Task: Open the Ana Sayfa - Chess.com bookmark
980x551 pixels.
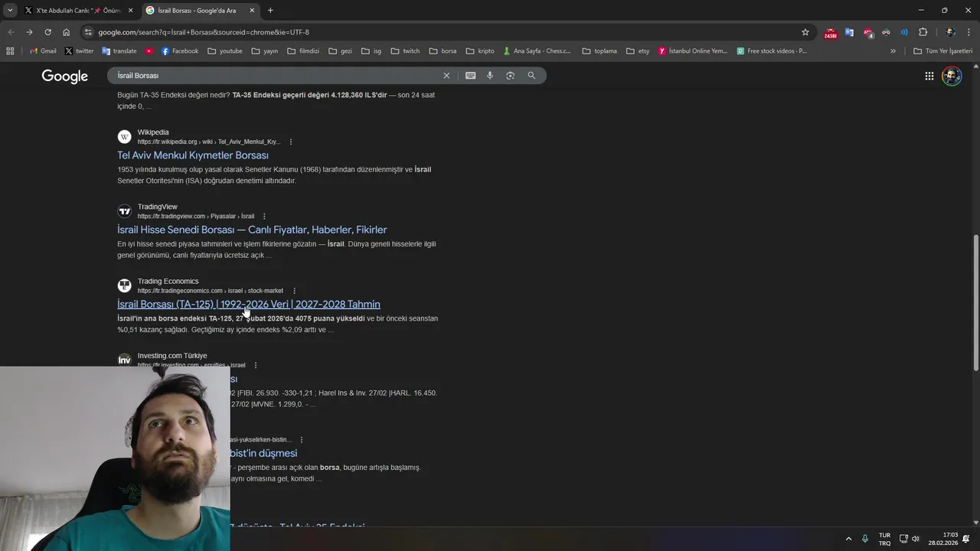Action: click(537, 51)
